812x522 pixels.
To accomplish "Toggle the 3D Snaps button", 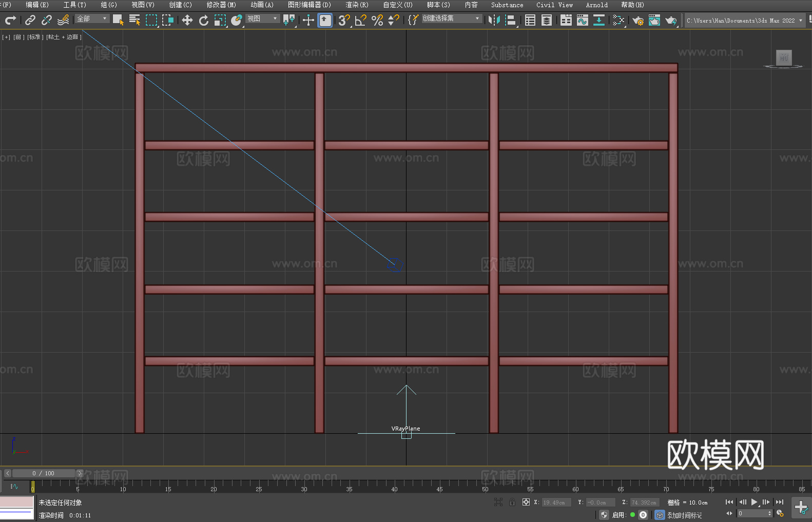I will (344, 20).
